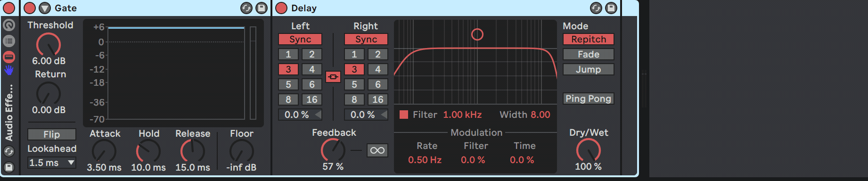Click the Gate gain reduction meter

tap(253, 73)
